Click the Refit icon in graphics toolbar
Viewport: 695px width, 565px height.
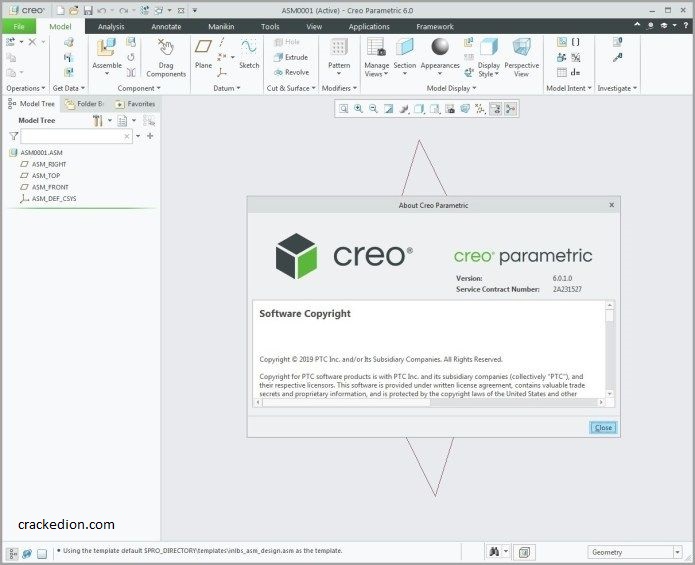click(x=344, y=109)
